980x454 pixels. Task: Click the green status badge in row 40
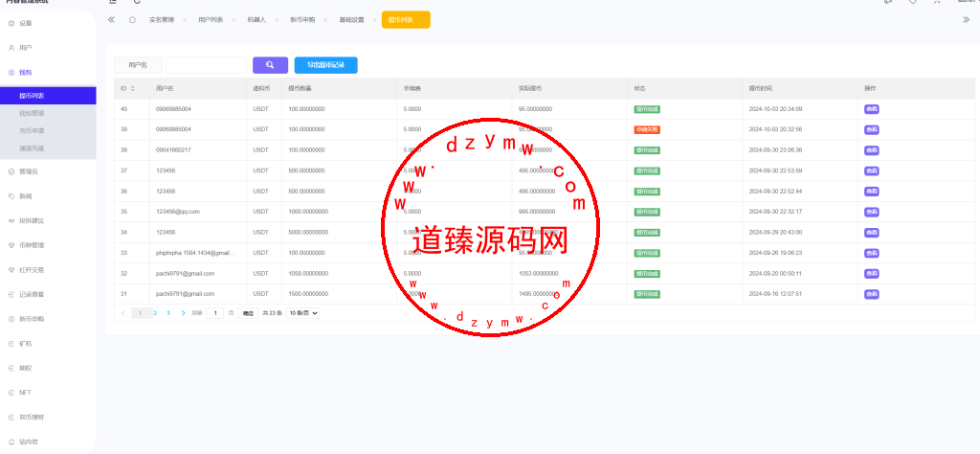click(647, 109)
